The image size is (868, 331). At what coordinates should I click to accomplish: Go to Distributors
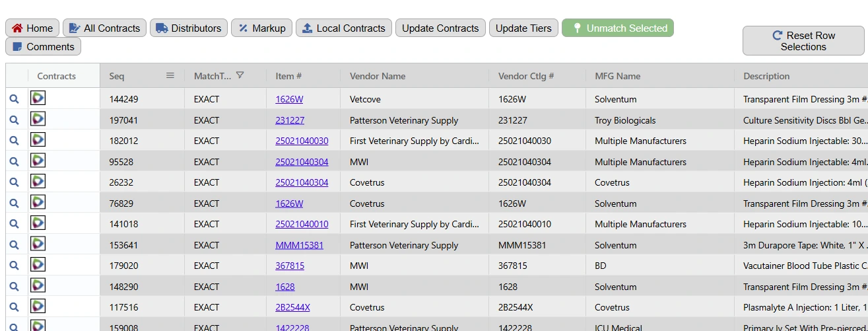[189, 28]
